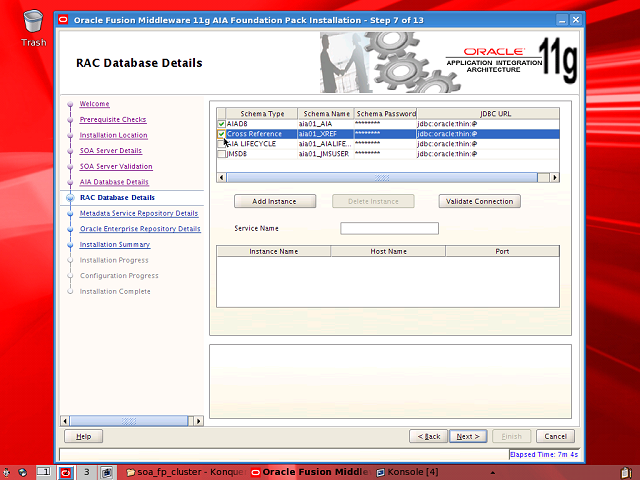Open the Welcome step link
The height and width of the screenshot is (480, 640).
94,104
